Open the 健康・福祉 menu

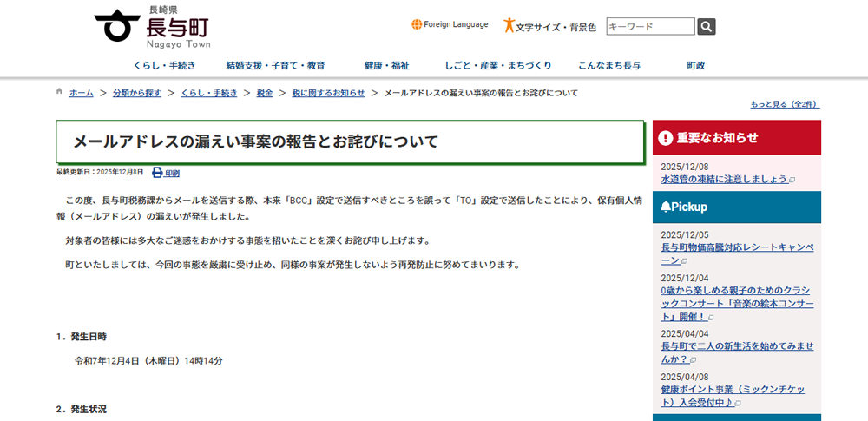386,65
